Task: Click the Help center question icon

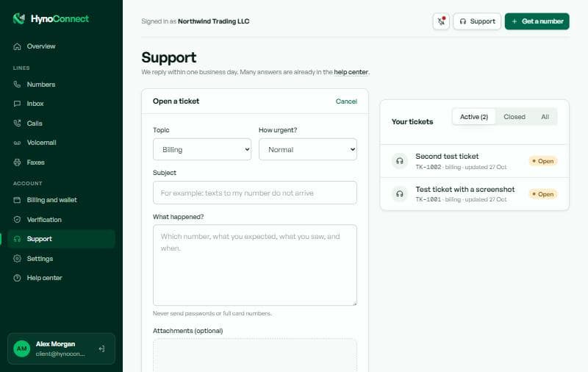Action: [17, 278]
